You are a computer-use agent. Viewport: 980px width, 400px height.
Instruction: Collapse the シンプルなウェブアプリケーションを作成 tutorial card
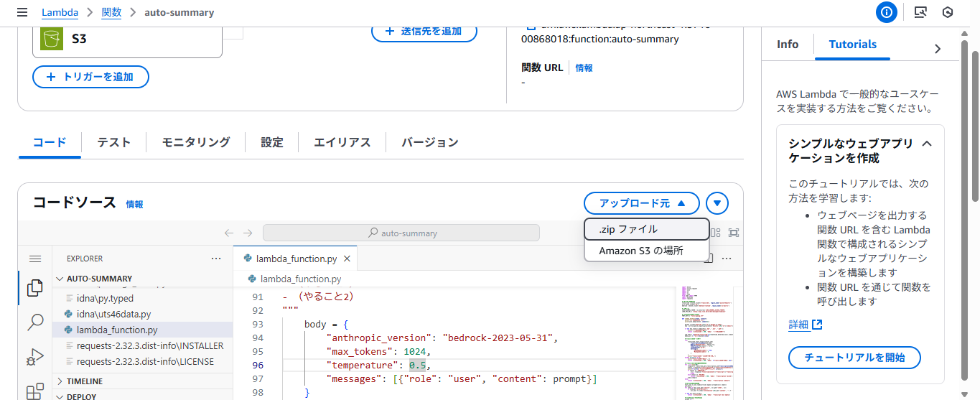(927, 144)
